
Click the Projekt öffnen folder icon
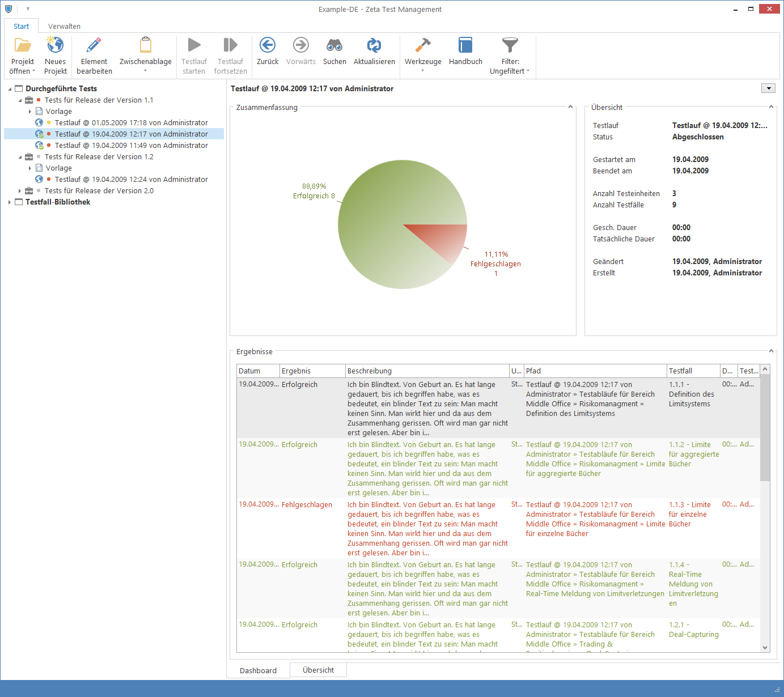23,45
